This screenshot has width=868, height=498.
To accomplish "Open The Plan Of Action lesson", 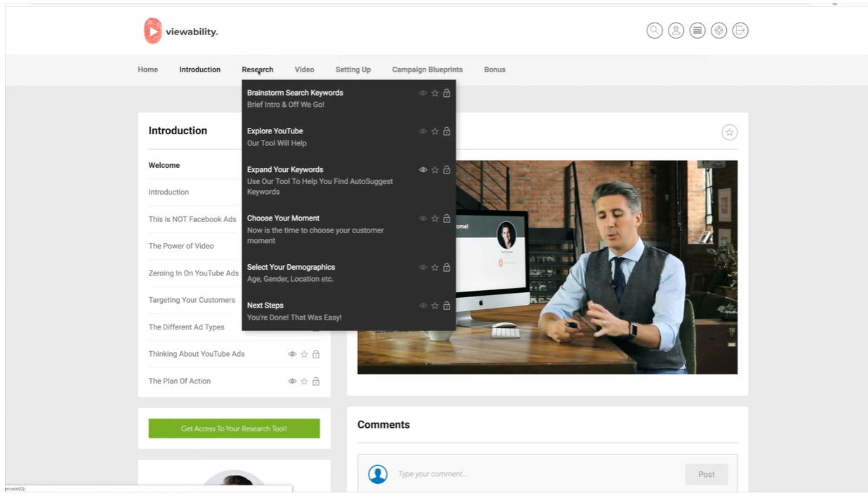I will [180, 381].
